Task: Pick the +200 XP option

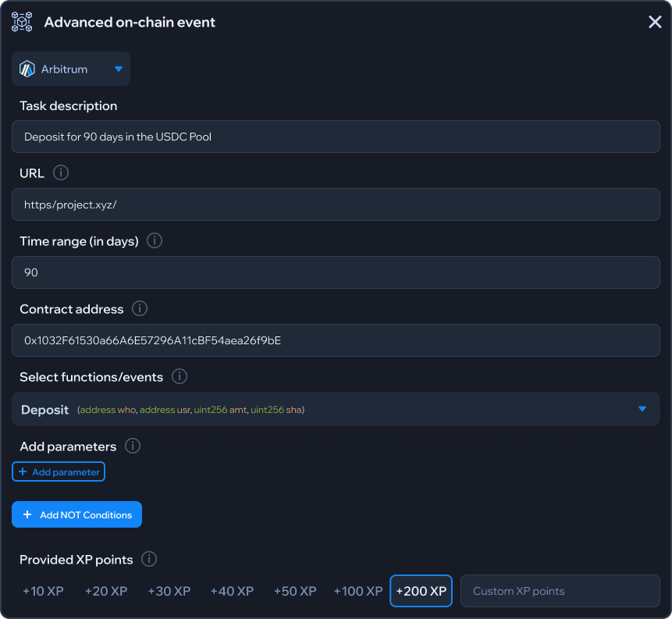Action: point(421,591)
